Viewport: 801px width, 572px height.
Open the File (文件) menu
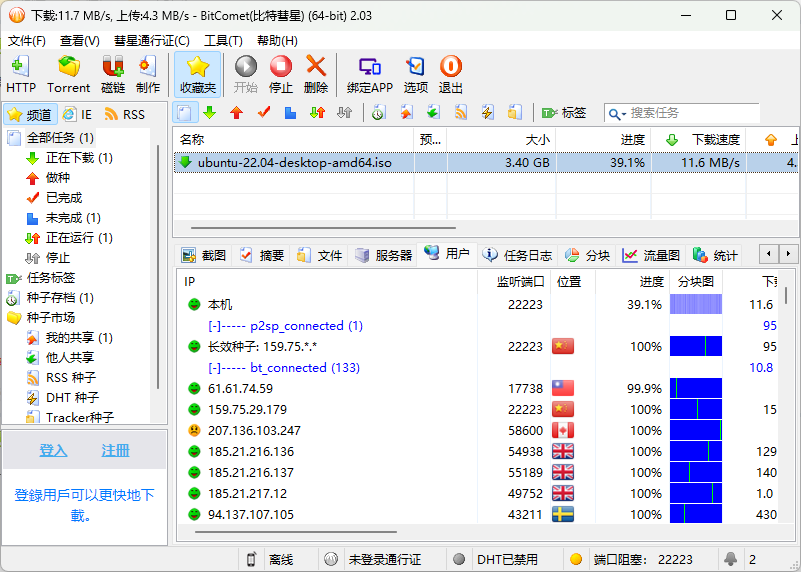(27, 41)
